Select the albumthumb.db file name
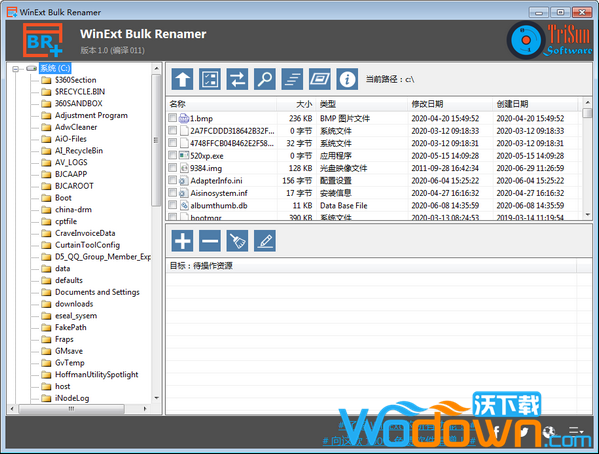This screenshot has height=454, width=599. click(219, 206)
